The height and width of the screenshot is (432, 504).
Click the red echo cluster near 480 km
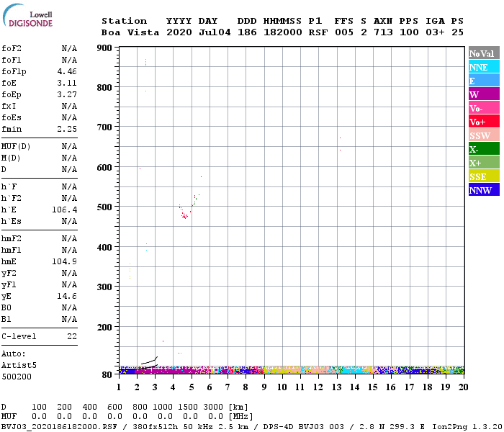[184, 216]
